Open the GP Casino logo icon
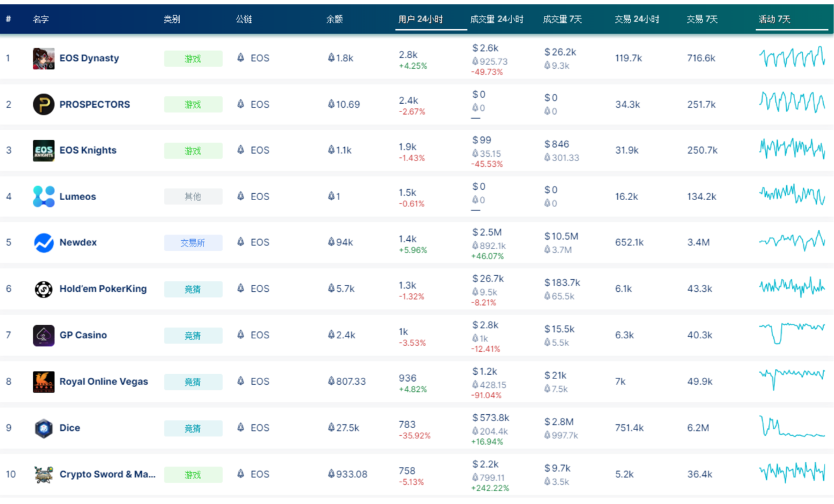The width and height of the screenshot is (834, 504). [x=43, y=335]
